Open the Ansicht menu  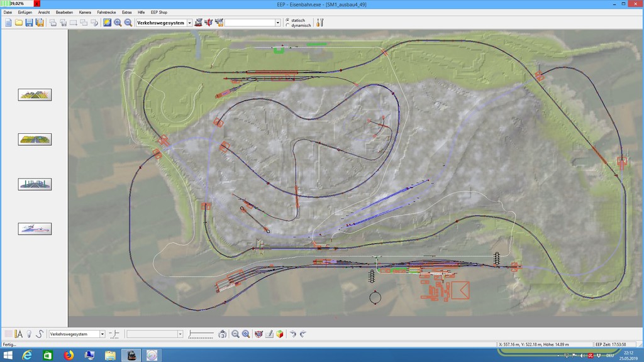(44, 13)
